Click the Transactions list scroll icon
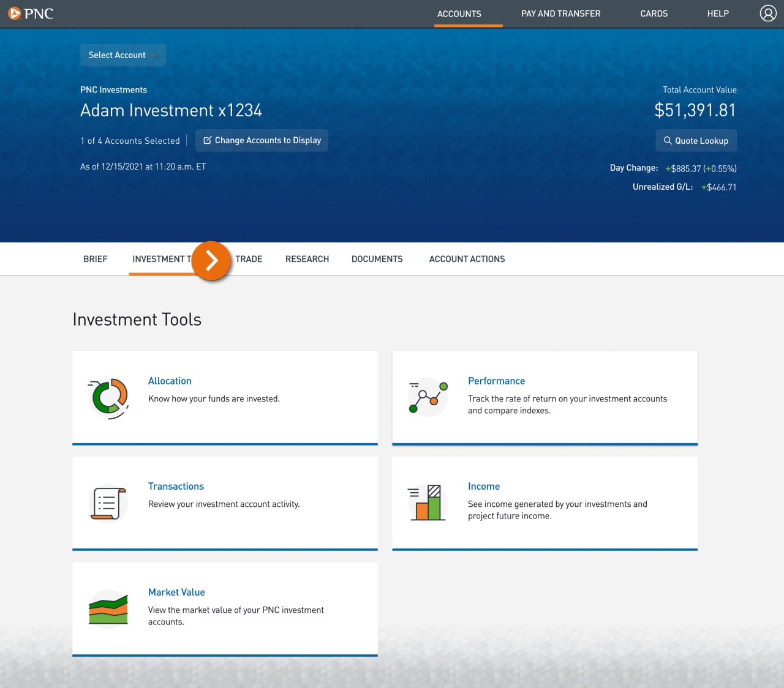 pyautogui.click(x=107, y=503)
